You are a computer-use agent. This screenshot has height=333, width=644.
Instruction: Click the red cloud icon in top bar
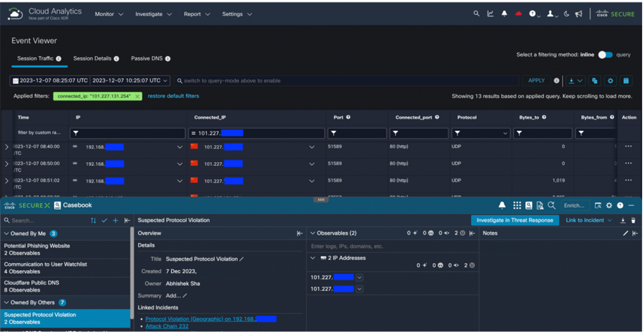point(518,14)
